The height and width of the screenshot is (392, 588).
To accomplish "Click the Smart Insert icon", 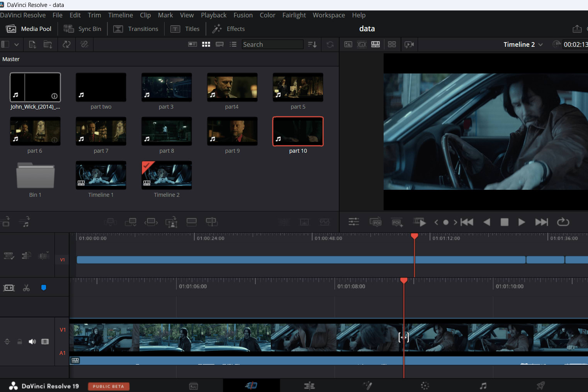I will tap(110, 222).
